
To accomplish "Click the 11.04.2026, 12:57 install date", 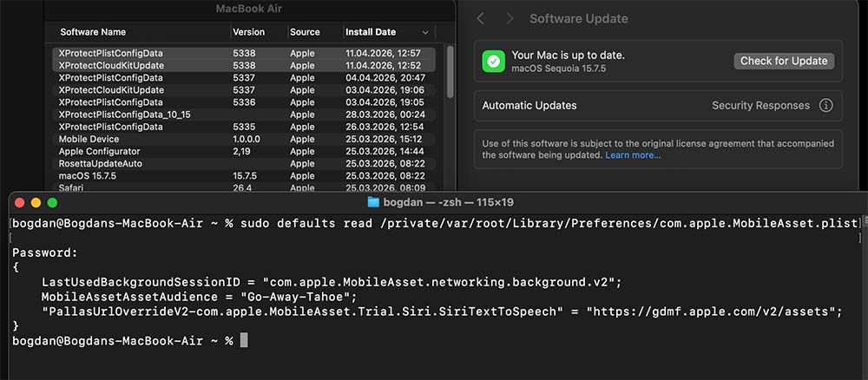I will coord(383,54).
